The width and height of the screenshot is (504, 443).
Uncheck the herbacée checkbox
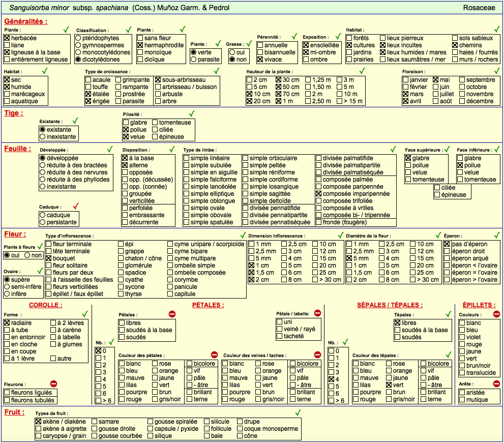(x=7, y=38)
